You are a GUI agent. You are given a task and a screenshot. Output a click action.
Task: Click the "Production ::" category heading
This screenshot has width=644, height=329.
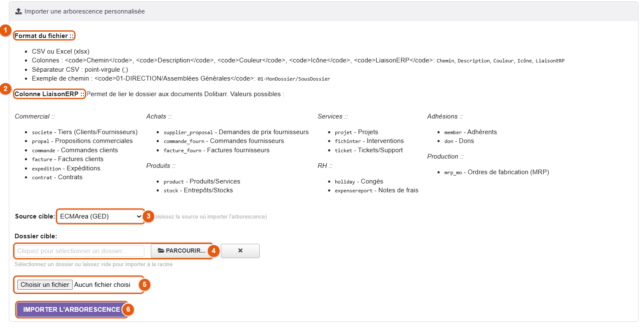(x=446, y=156)
